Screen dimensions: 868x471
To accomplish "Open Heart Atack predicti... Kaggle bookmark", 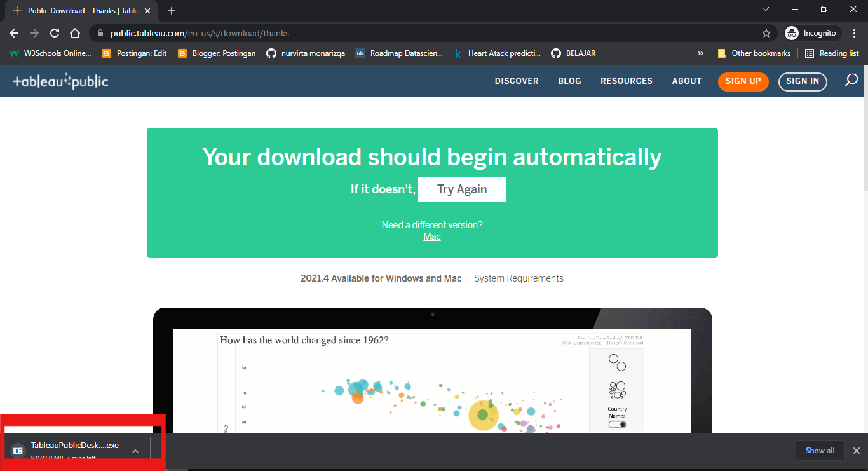I will pyautogui.click(x=497, y=53).
